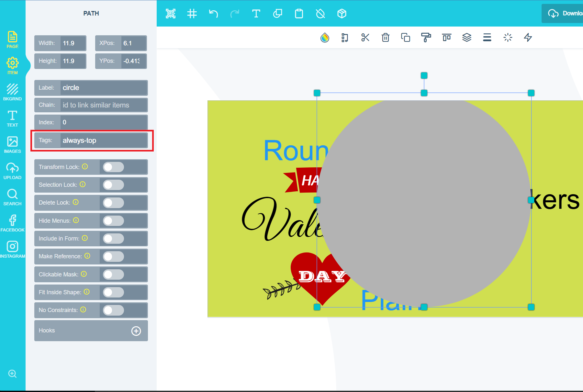Select the scissors cut tool
The width and height of the screenshot is (583, 392).
pos(365,38)
